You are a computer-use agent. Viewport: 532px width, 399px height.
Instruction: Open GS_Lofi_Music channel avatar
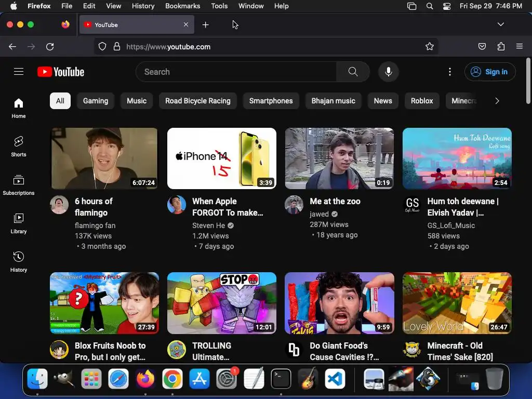[x=412, y=205]
